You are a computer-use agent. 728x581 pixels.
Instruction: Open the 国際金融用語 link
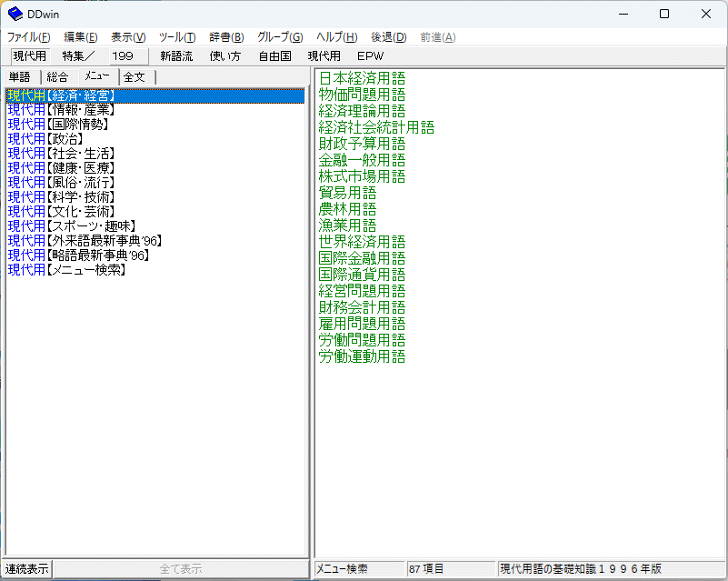362,257
